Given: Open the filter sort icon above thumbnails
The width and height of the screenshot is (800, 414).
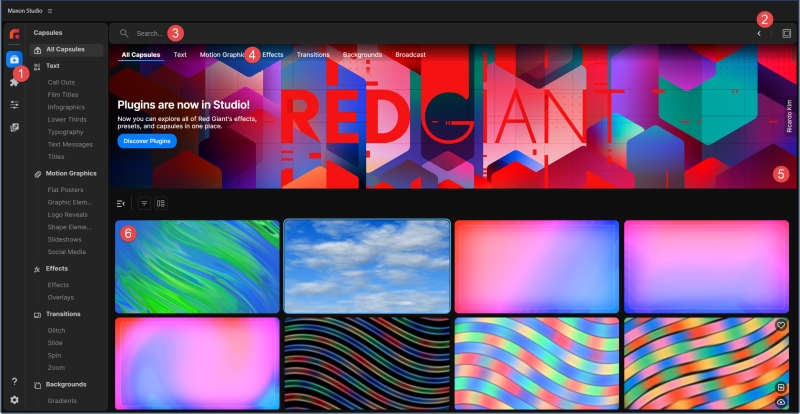Looking at the screenshot, I should pyautogui.click(x=145, y=204).
